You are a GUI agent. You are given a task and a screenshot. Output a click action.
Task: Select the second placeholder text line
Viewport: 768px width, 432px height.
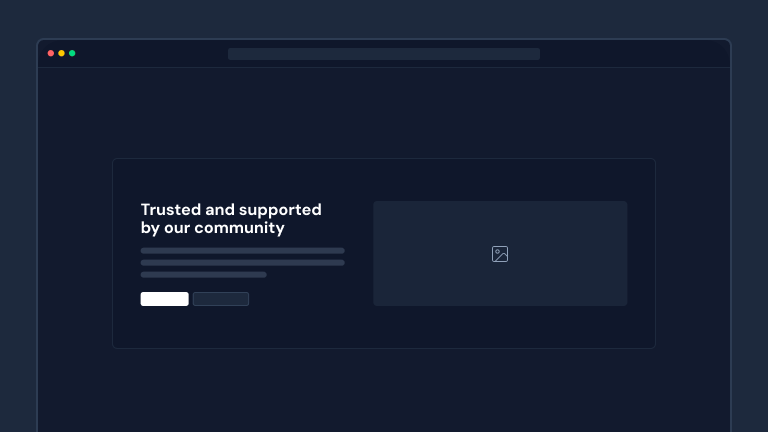point(242,263)
